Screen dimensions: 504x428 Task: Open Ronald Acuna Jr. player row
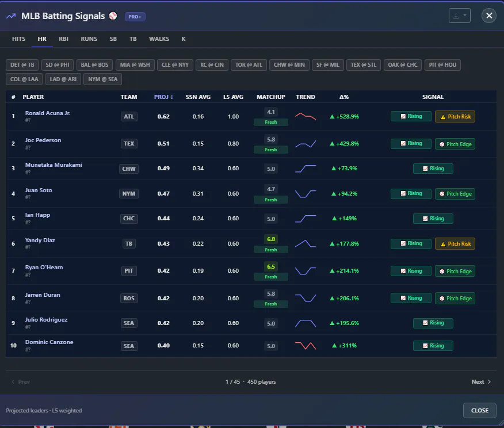[x=251, y=117]
